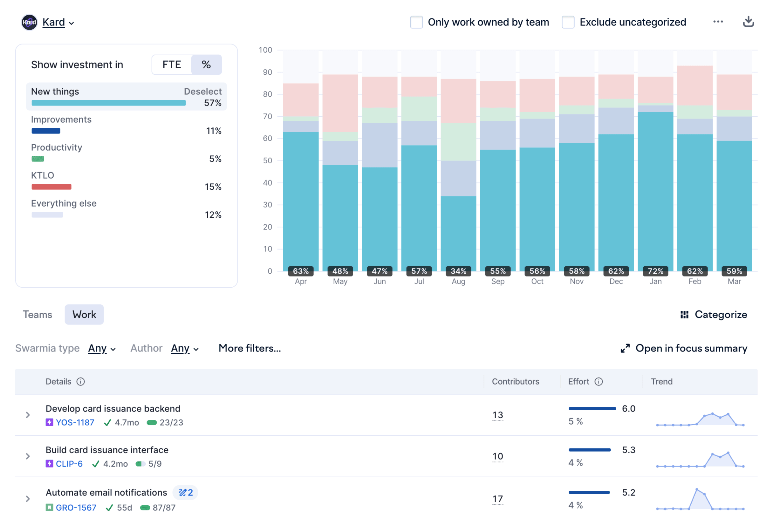Open the YOS-1187 issue link
773x532 pixels.
[x=75, y=422]
